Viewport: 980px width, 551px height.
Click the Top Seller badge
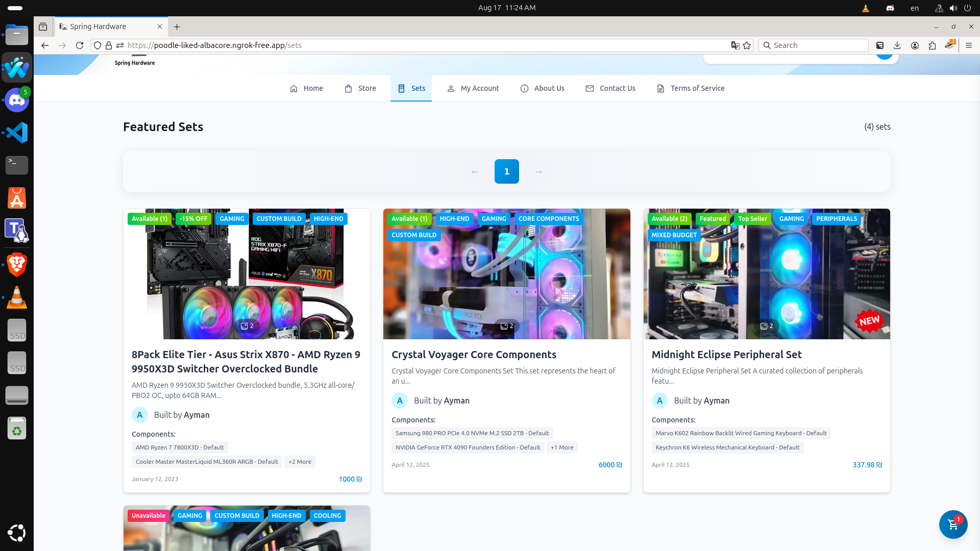pyautogui.click(x=752, y=219)
